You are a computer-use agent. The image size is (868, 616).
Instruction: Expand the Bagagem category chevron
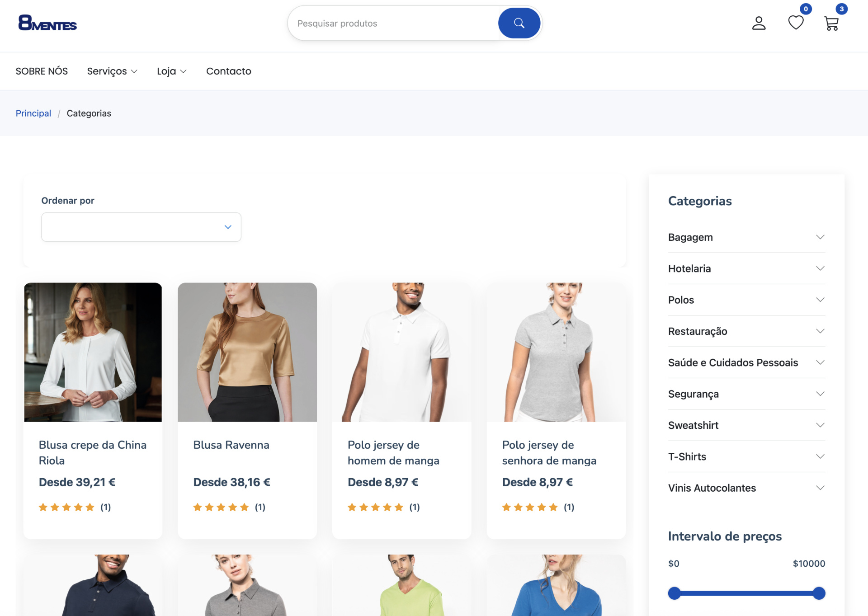820,237
